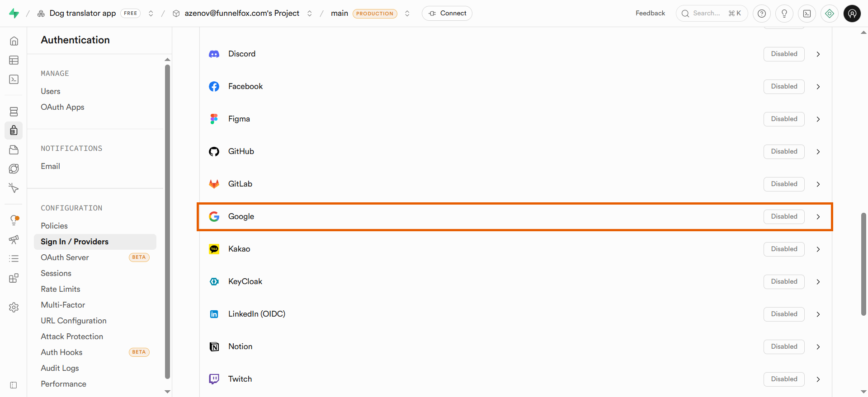
Task: Click Disabled status badge for Kakao
Action: (x=784, y=249)
